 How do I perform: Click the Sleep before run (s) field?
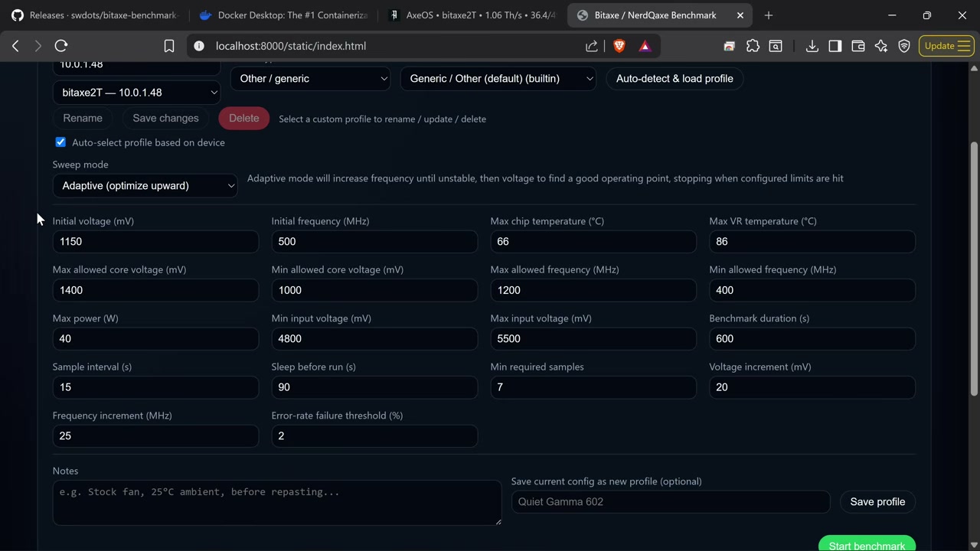[374, 387]
